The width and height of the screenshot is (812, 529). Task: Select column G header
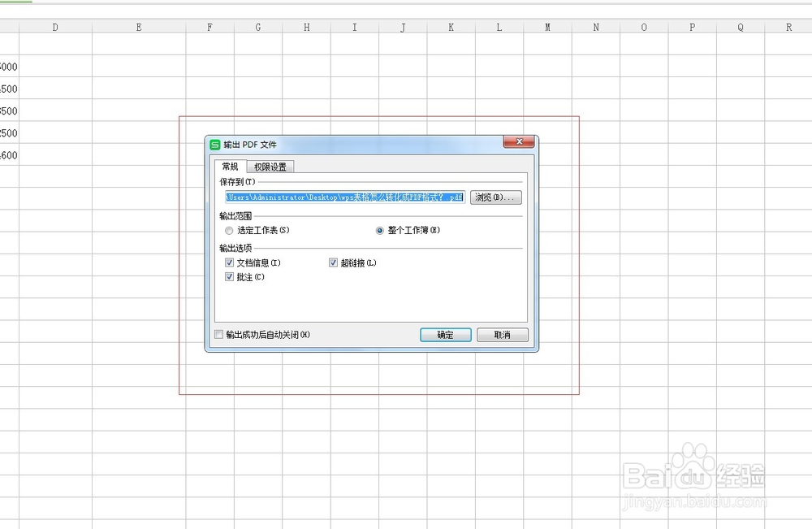coord(258,28)
